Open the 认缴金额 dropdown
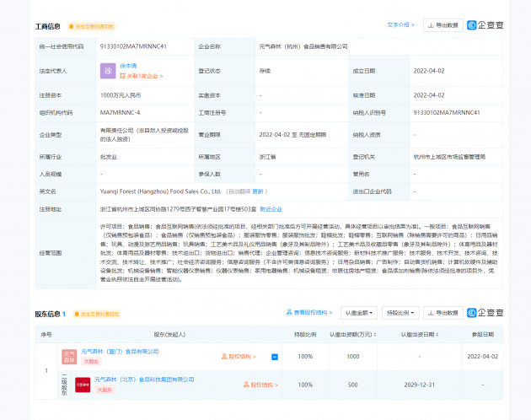 click(359, 313)
